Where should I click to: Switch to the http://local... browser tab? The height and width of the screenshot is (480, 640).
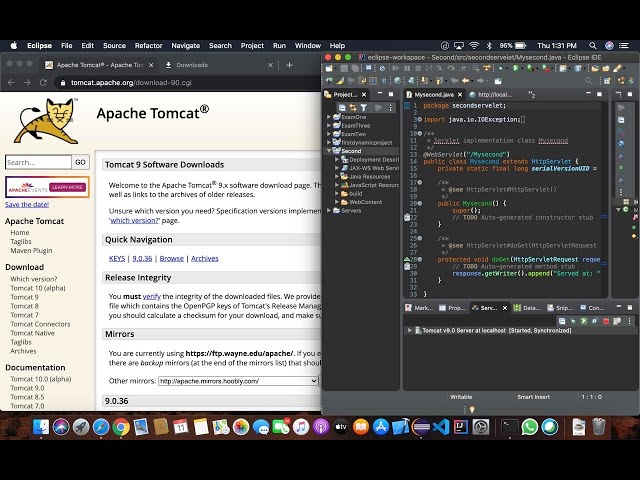491,95
